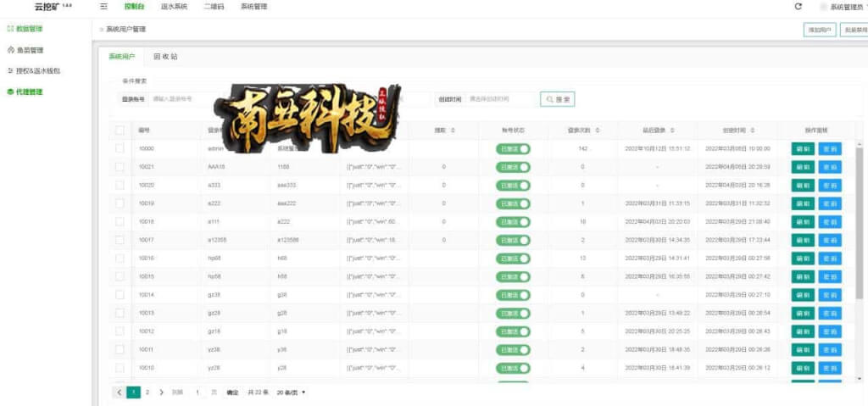
Task: Toggle the activation switch for AAA18 row
Action: point(513,167)
